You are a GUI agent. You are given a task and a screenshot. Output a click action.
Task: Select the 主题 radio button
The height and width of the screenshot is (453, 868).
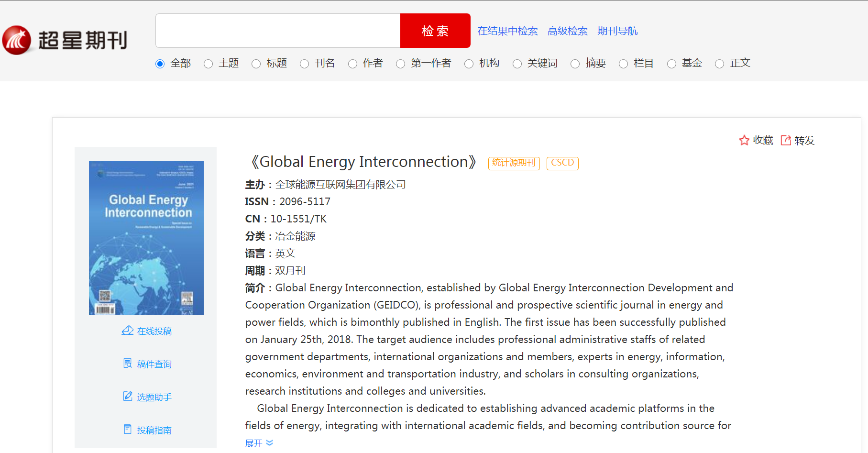tap(208, 64)
